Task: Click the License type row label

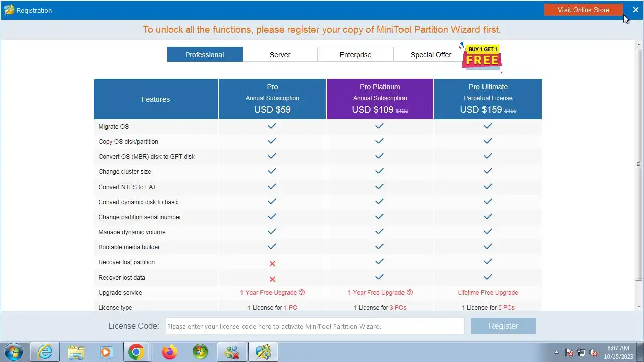Action: coord(115,307)
